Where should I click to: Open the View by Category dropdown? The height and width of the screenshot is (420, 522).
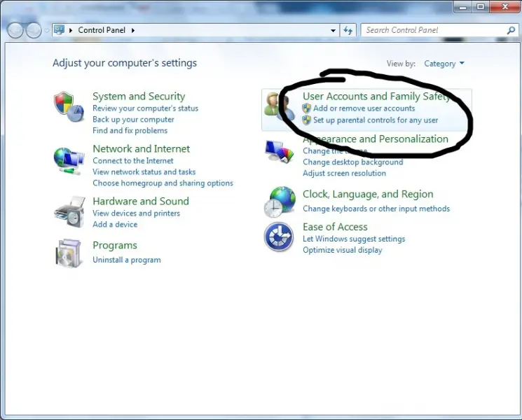[x=444, y=64]
